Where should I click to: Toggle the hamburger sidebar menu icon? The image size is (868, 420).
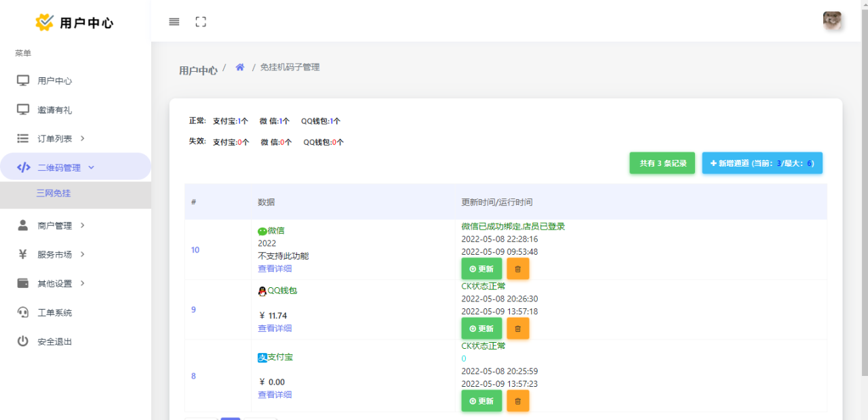[174, 22]
